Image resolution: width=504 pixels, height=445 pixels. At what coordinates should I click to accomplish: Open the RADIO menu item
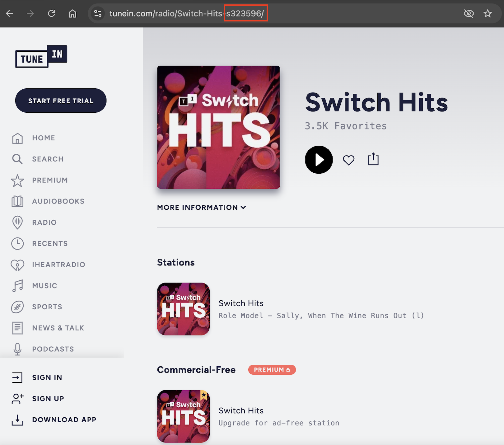(44, 222)
